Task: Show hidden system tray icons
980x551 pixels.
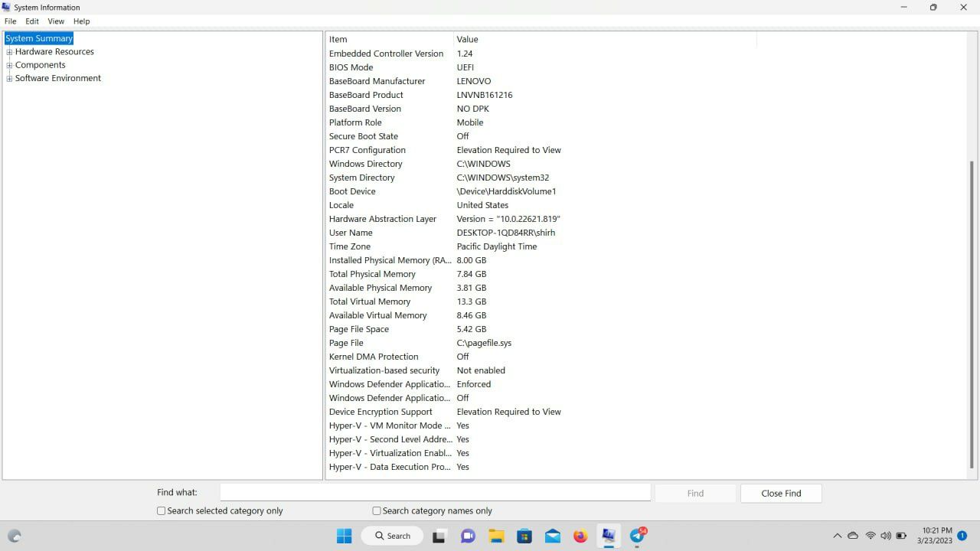Action: 837,536
